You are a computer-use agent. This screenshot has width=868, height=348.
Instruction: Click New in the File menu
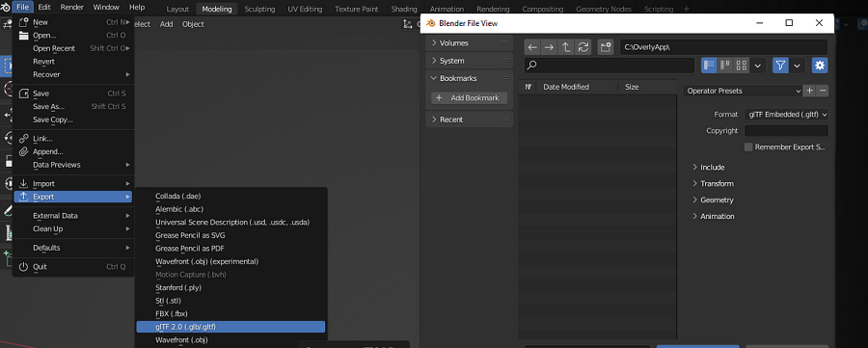(72, 23)
